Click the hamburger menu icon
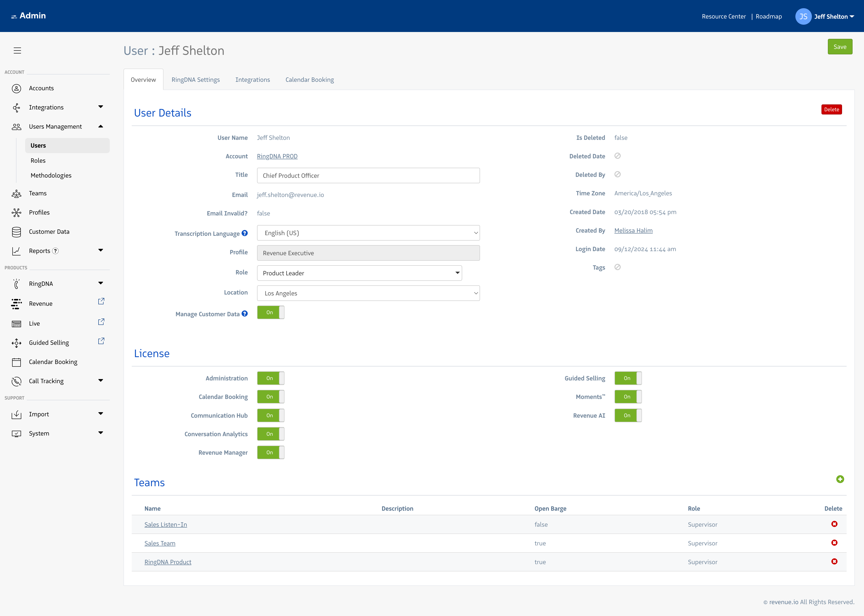 (17, 50)
